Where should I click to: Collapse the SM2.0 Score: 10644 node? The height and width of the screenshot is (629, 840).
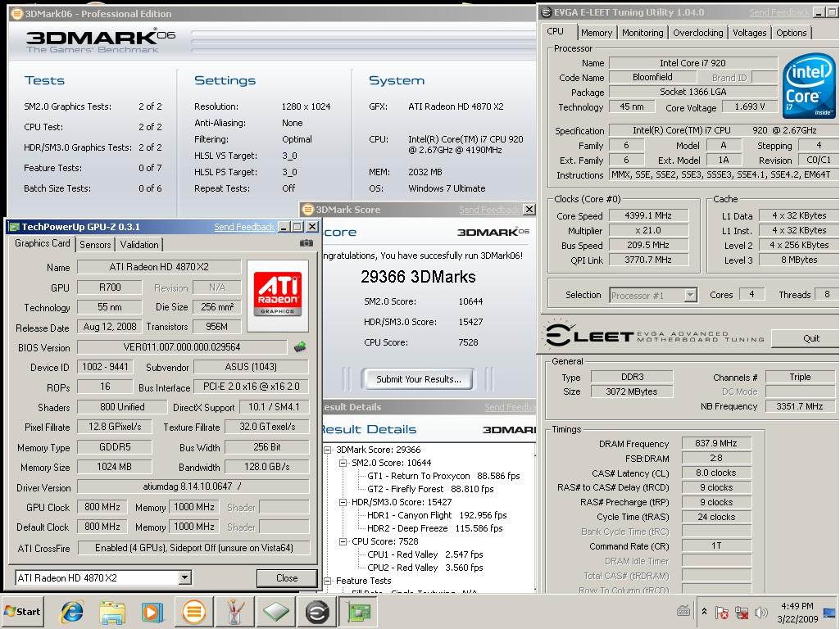pos(343,463)
